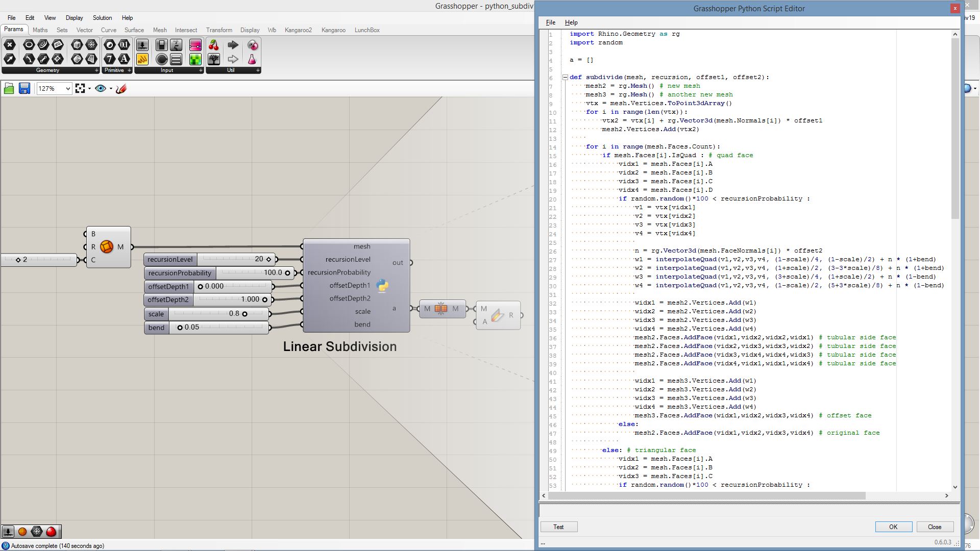Open the Kangaroo2 component tab
This screenshot has height=551, width=980.
click(x=298, y=30)
